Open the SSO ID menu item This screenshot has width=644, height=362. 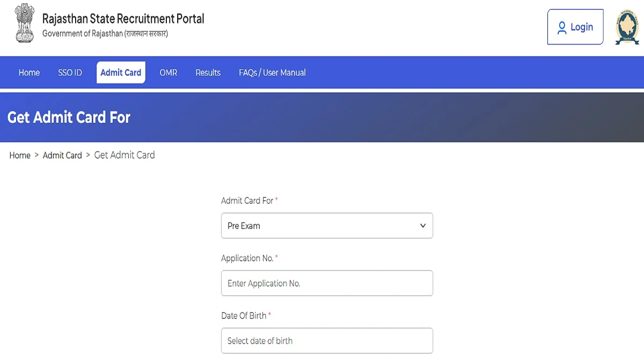pos(70,72)
